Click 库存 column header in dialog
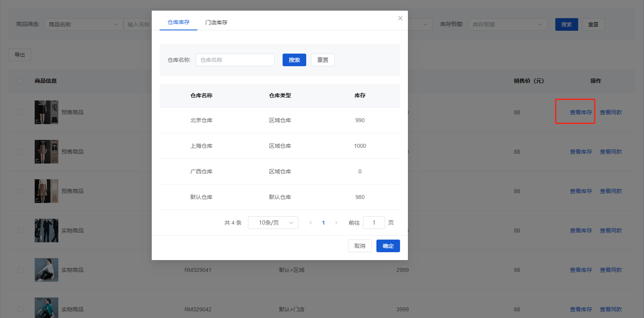644x318 pixels. pyautogui.click(x=360, y=95)
